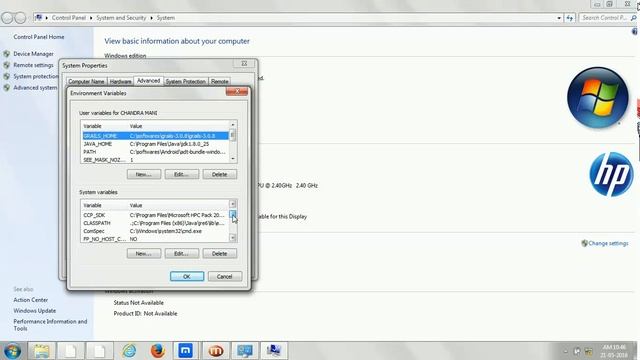Click the power tray icon

577,351
